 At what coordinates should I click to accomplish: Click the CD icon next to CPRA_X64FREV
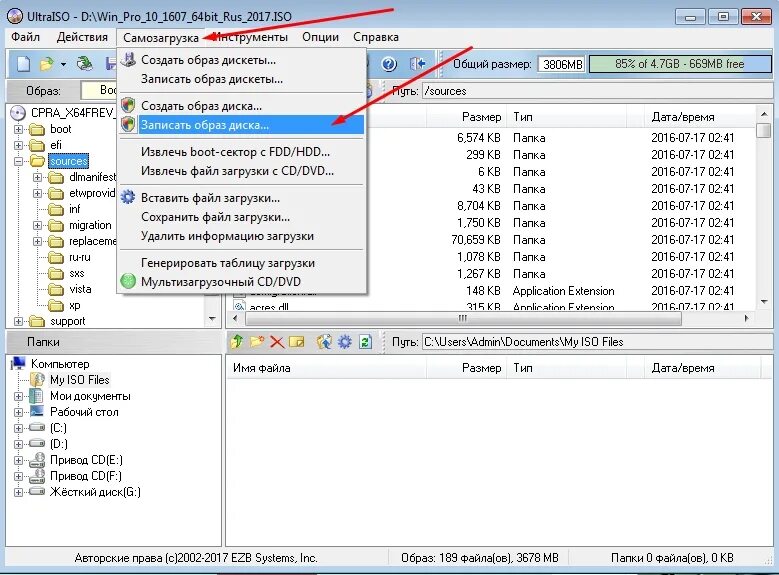point(18,113)
